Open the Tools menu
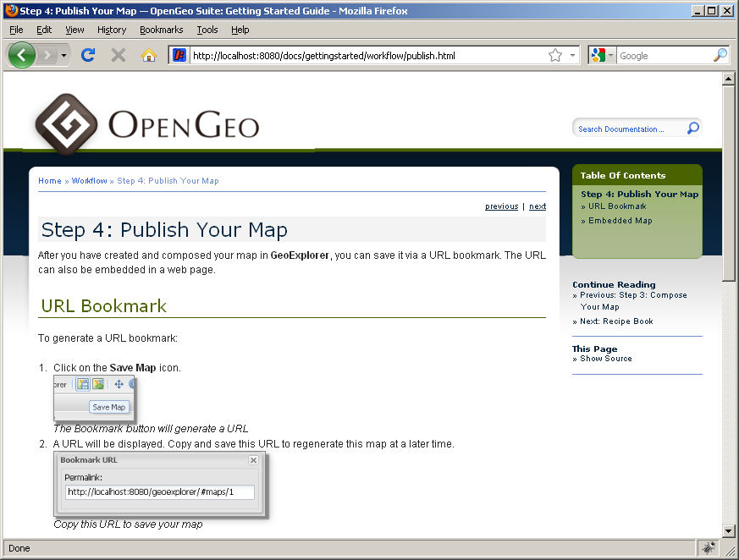The height and width of the screenshot is (560, 739). click(207, 30)
